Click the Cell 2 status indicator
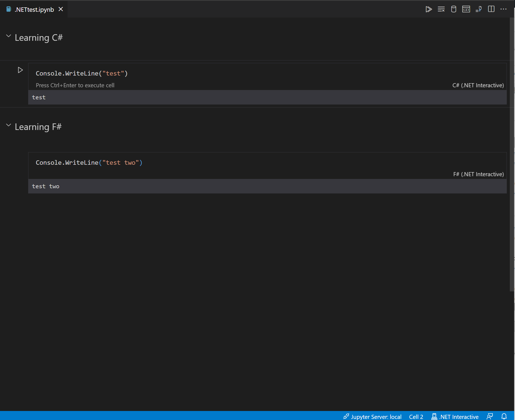 click(x=416, y=416)
